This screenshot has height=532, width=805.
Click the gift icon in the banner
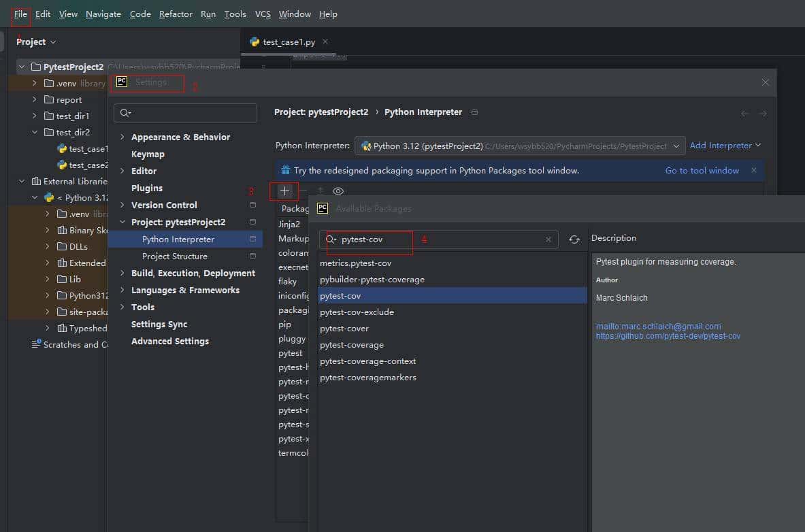286,171
